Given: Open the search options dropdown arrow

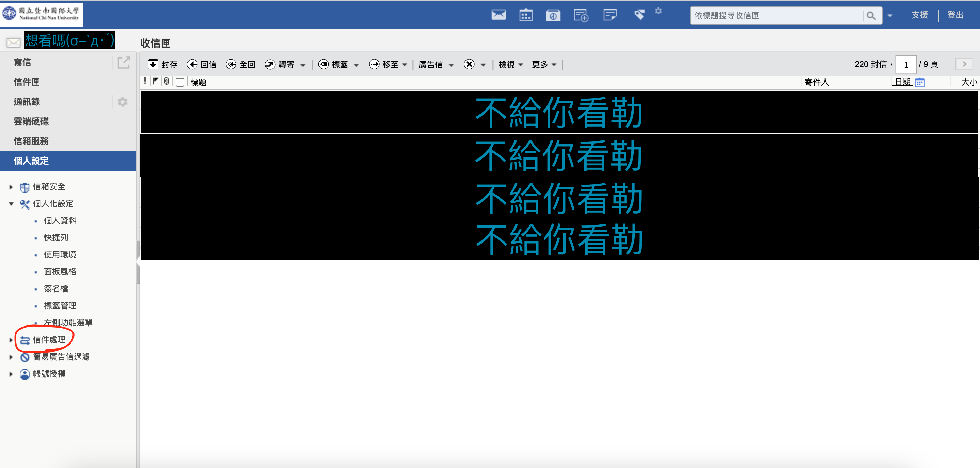Looking at the screenshot, I should [890, 16].
